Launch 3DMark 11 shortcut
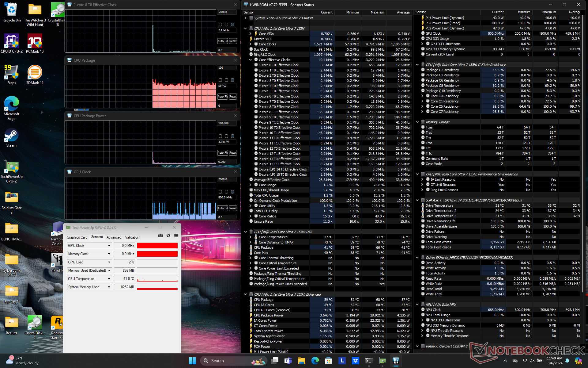This screenshot has width=588, height=368. [35, 75]
